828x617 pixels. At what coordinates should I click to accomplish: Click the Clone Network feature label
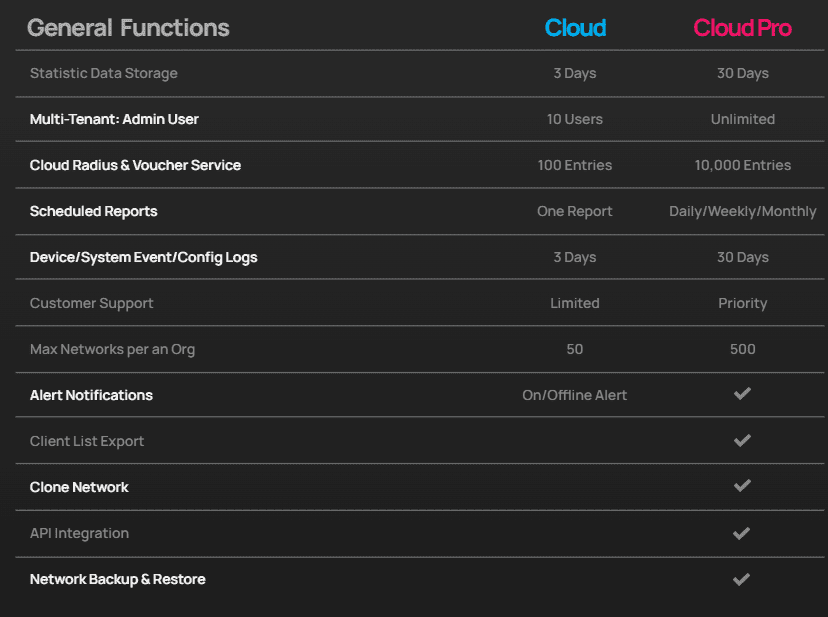pos(79,487)
